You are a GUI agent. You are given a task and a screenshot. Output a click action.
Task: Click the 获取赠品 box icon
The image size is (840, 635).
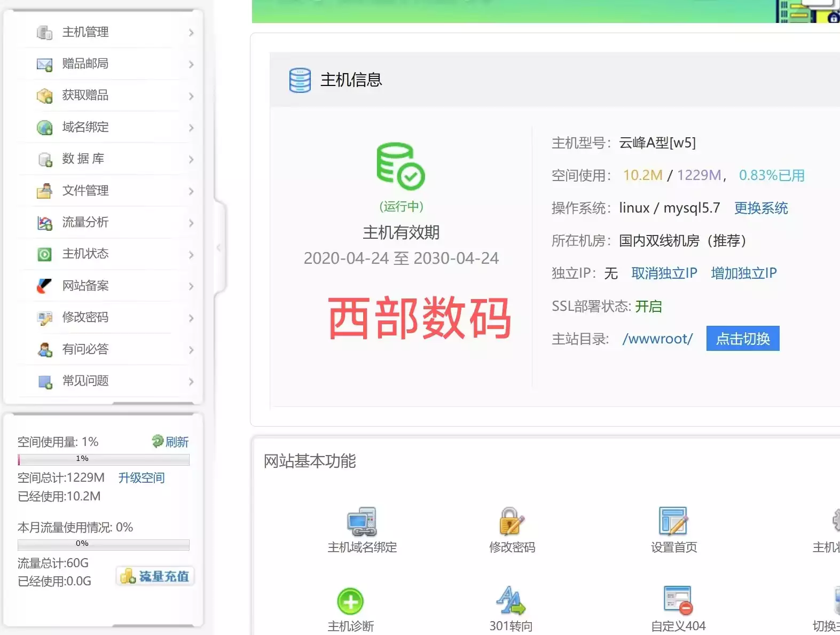point(44,96)
